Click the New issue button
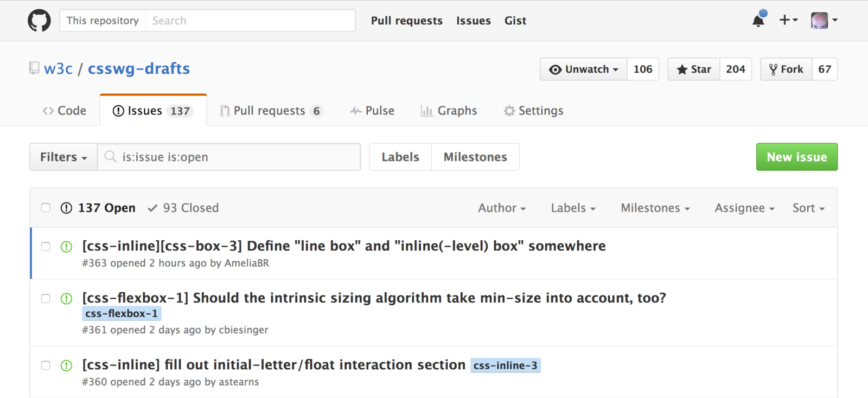Image resolution: width=868 pixels, height=398 pixels. click(x=796, y=157)
